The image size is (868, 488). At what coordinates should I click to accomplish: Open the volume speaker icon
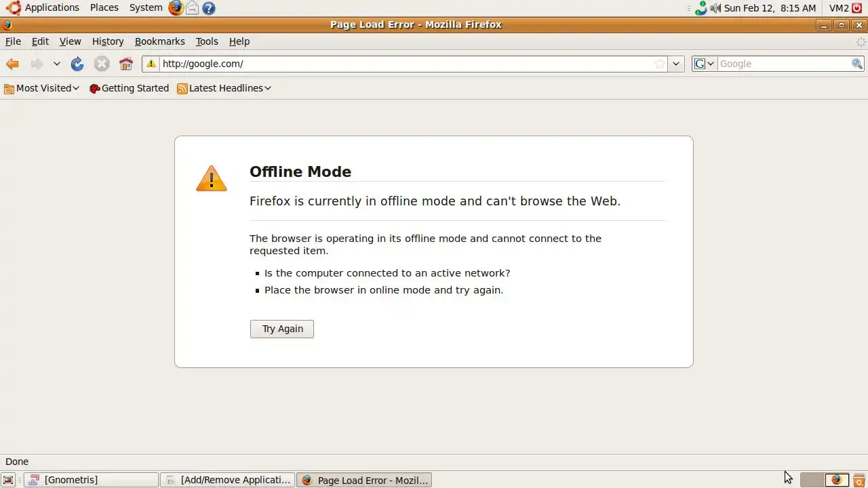coord(715,8)
